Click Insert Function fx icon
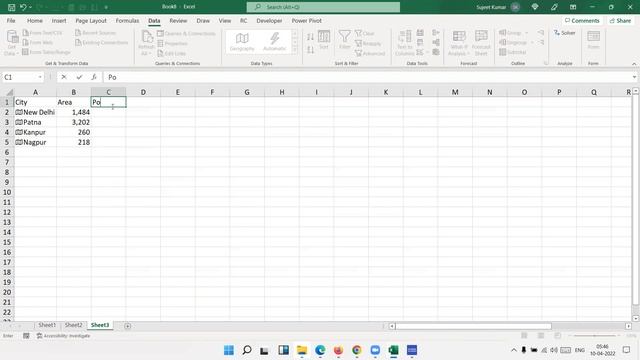 (94, 77)
